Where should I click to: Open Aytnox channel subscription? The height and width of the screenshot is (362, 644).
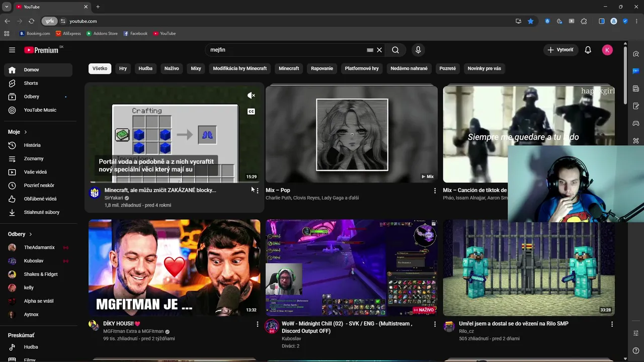[x=38, y=314]
